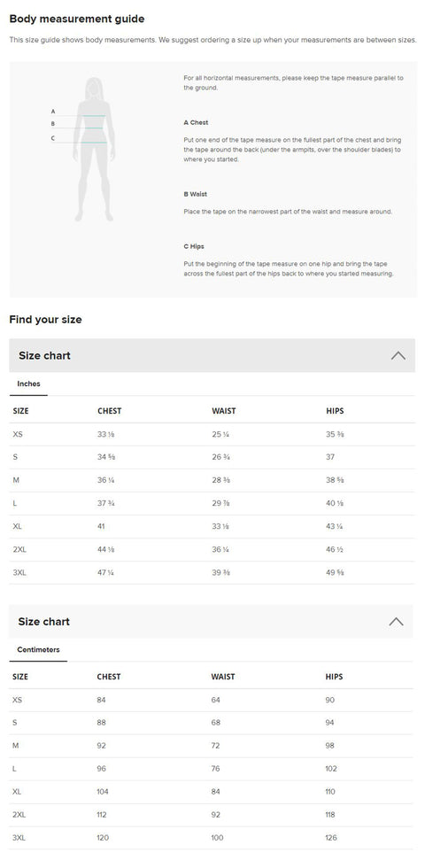Click the XS row in inches table
Screen dimensions: 425x868
(212, 435)
